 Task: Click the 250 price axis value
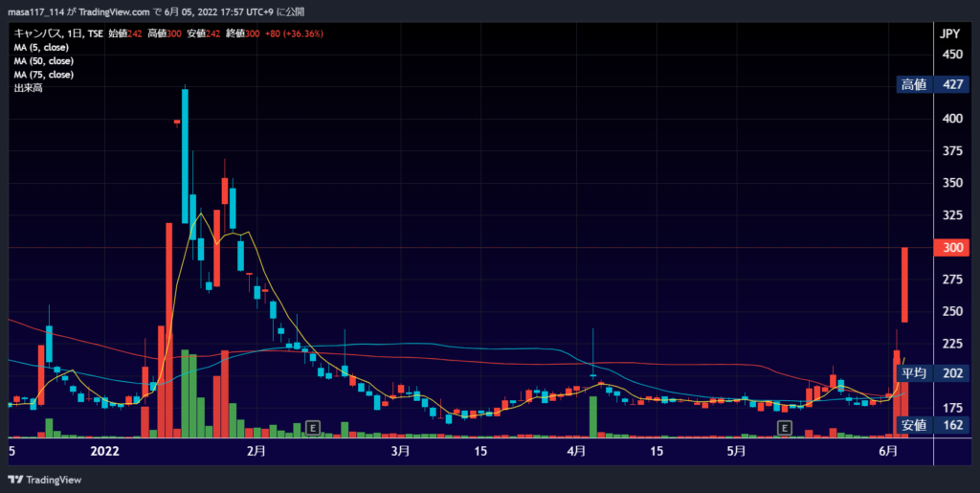coord(952,311)
